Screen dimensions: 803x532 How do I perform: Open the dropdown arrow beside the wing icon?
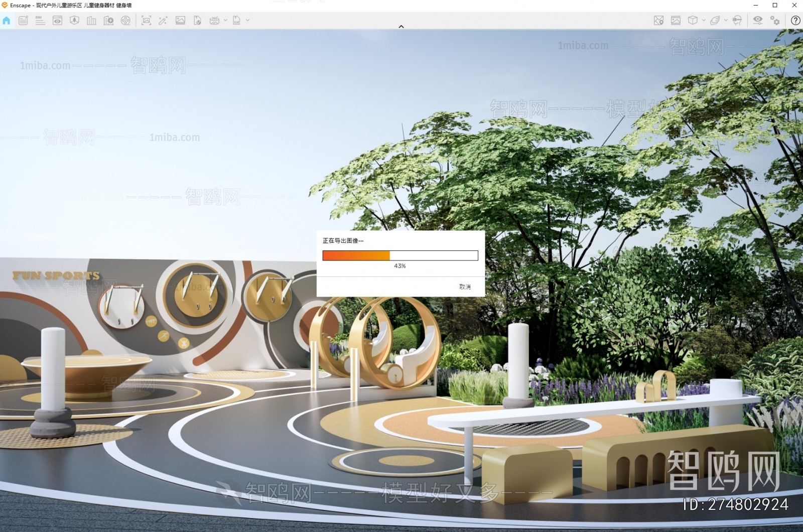pos(726,21)
